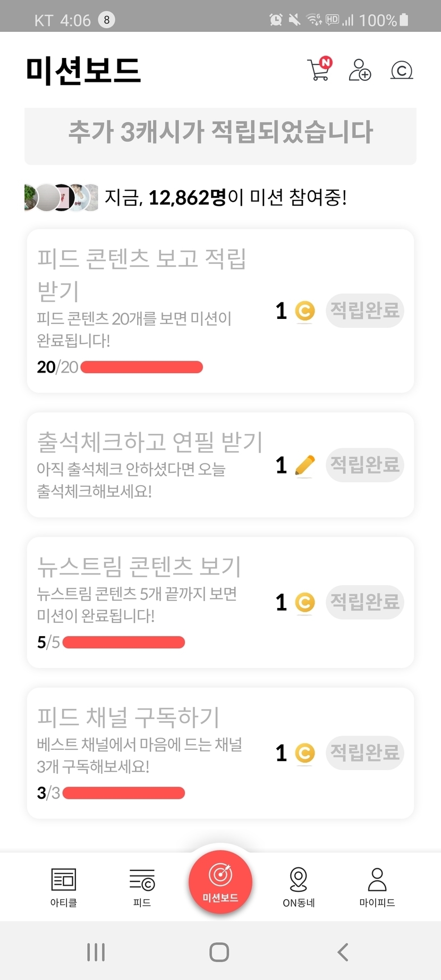Click the 20/20 feed progress bar
The width and height of the screenshot is (441, 980).
pos(141,367)
